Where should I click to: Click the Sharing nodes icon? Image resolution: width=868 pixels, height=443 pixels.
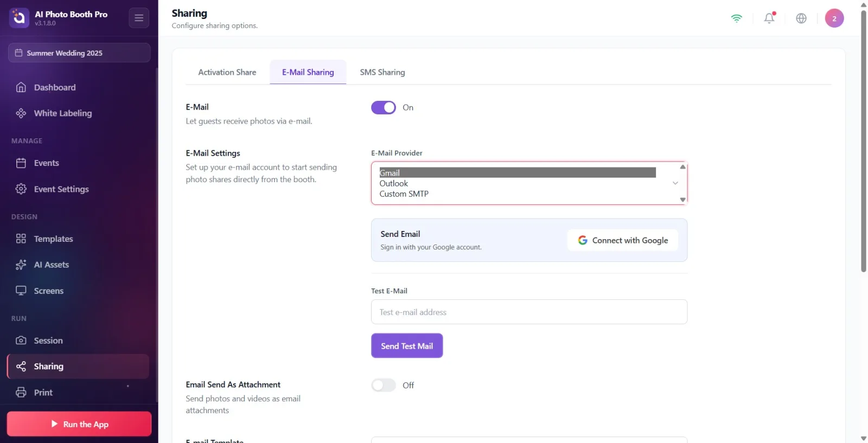(21, 367)
